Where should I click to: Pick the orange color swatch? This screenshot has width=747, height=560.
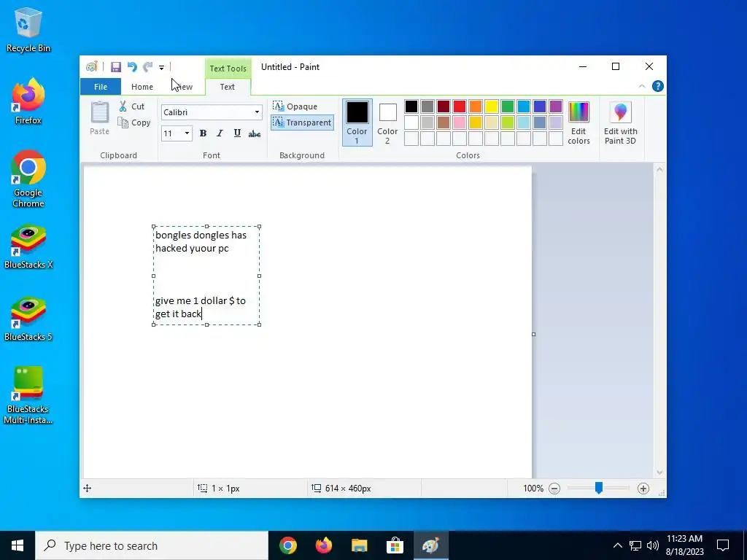(x=476, y=106)
